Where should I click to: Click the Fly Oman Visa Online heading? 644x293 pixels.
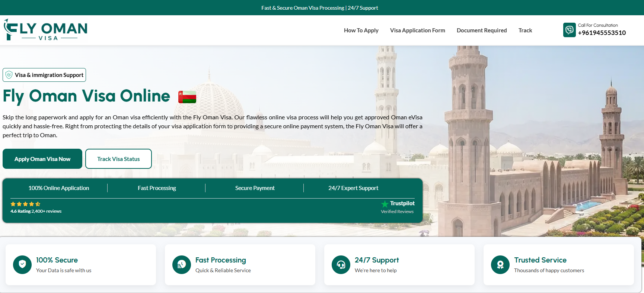[x=86, y=96]
